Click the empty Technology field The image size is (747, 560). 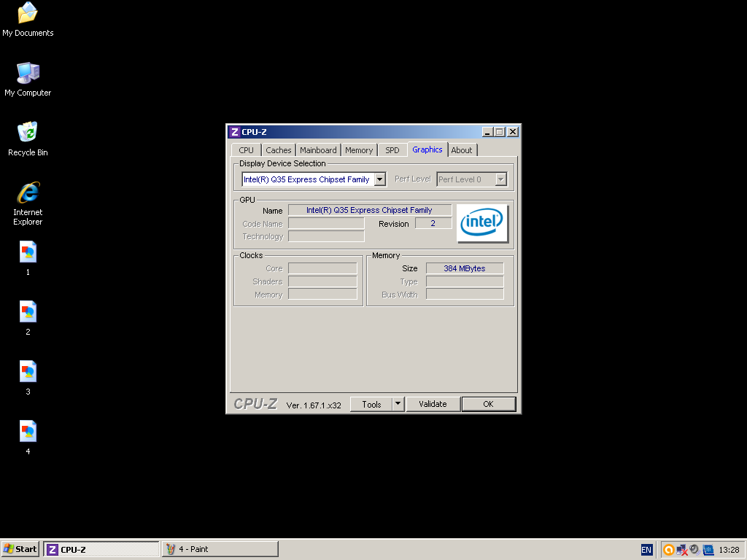[x=326, y=236]
